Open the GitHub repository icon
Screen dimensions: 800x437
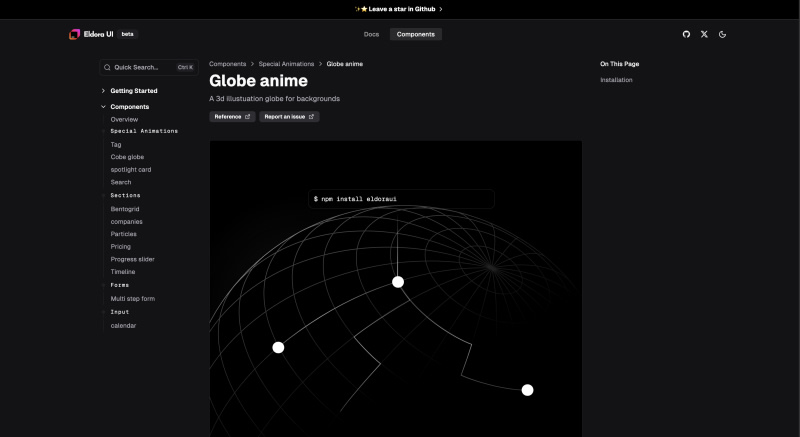[x=686, y=34]
